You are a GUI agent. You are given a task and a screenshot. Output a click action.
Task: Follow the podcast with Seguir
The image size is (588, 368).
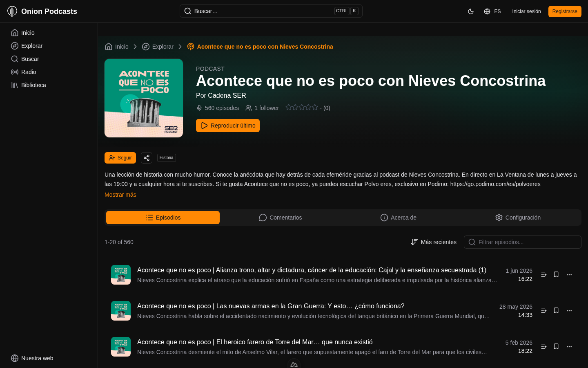click(120, 158)
